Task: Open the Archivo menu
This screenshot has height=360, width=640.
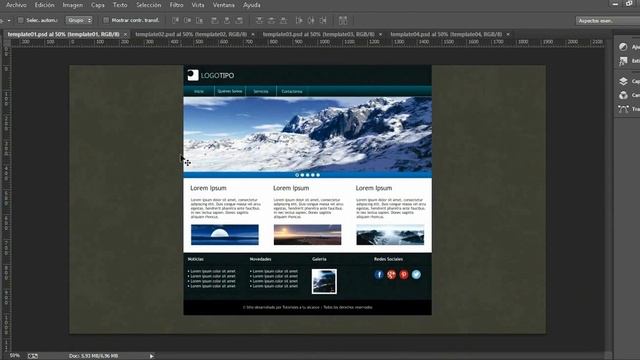Action: 16,5
